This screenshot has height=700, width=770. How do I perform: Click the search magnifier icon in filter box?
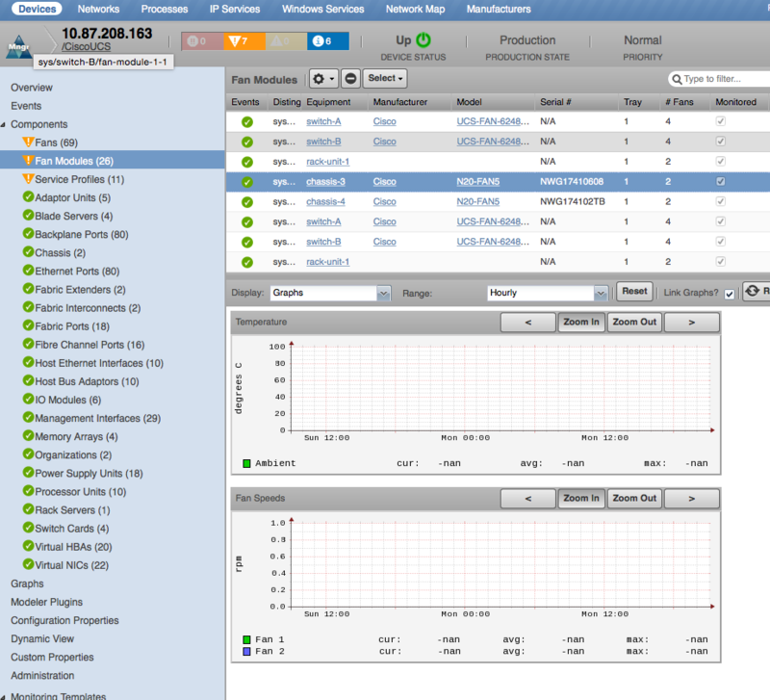677,79
